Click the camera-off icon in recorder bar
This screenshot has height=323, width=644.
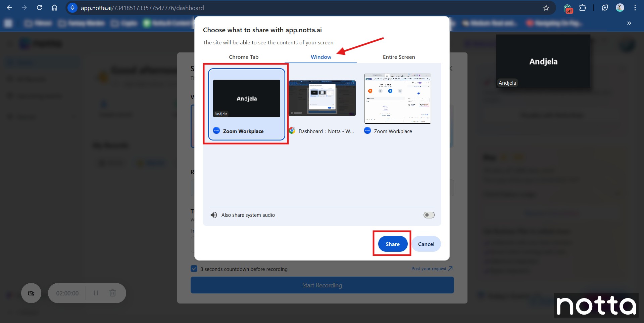click(x=31, y=293)
